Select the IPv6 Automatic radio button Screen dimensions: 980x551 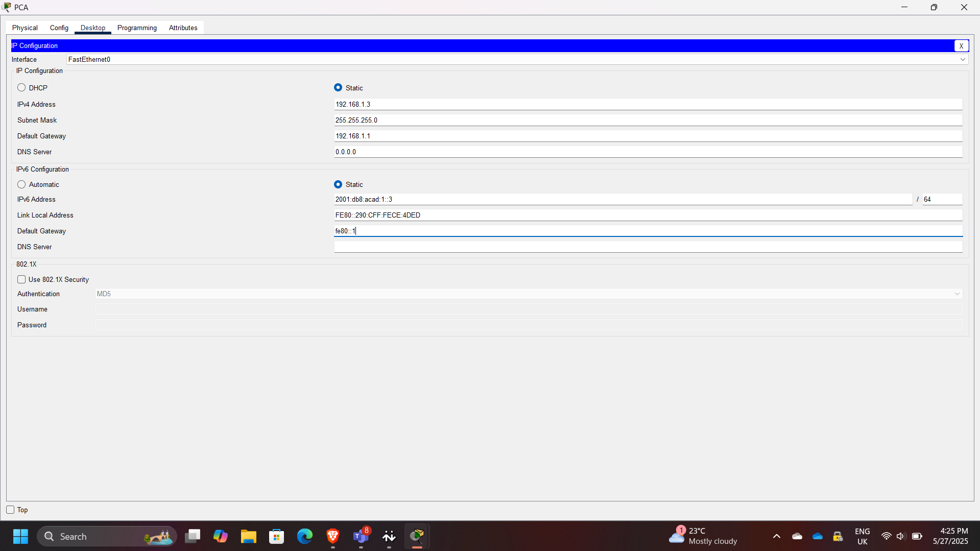click(x=21, y=184)
